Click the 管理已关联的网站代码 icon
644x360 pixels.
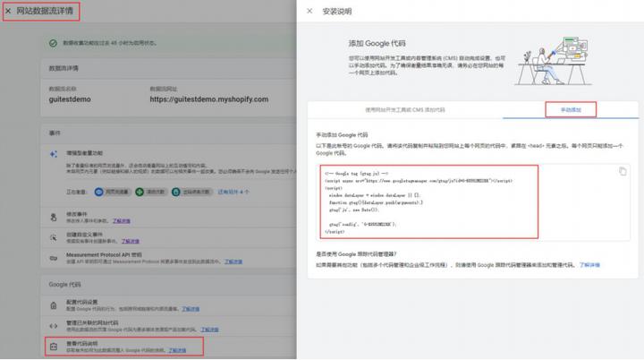[x=55, y=325]
